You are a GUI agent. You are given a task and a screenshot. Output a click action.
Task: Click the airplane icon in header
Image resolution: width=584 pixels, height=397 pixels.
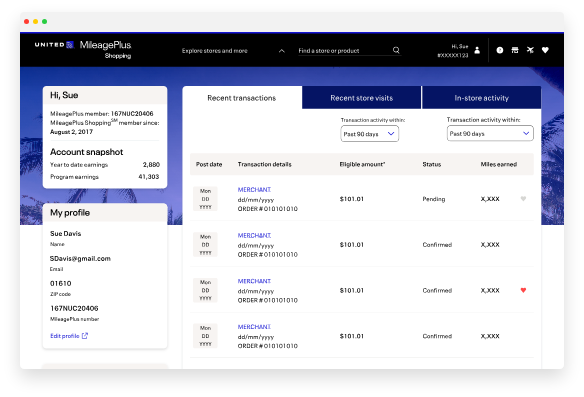(530, 50)
